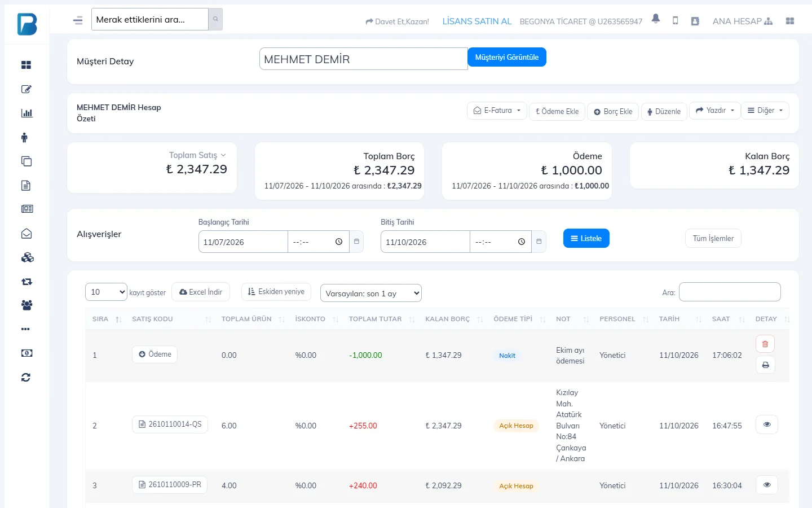This screenshot has height=508, width=812.
Task: Click the Müşteriyi Görüntüle button
Action: [x=507, y=57]
